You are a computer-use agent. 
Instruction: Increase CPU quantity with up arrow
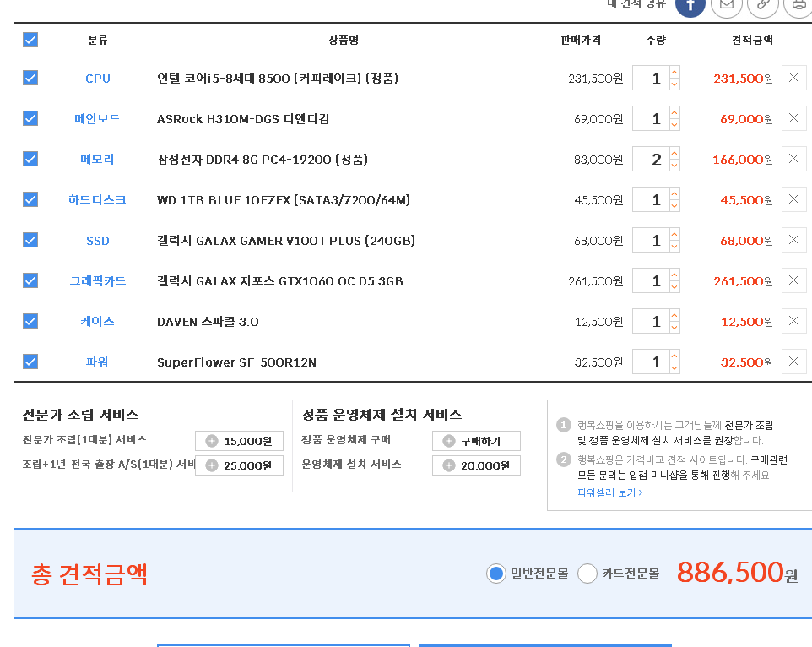pyautogui.click(x=674, y=72)
